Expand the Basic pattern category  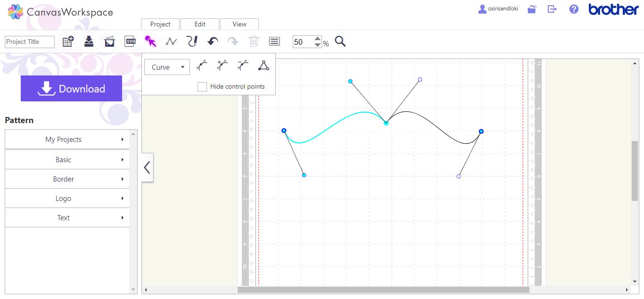coord(63,159)
